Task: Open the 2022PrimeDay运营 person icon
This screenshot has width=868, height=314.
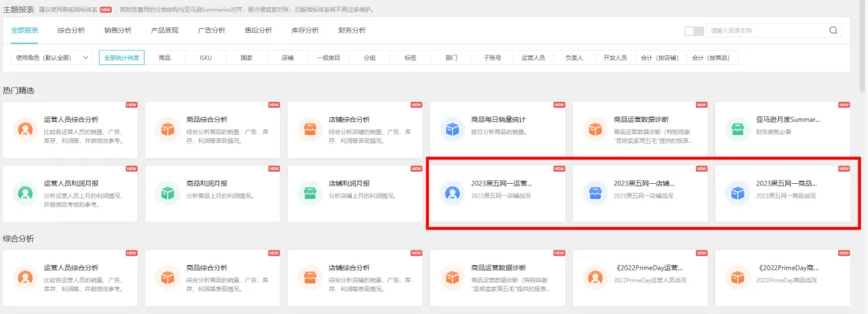Action: click(x=595, y=278)
